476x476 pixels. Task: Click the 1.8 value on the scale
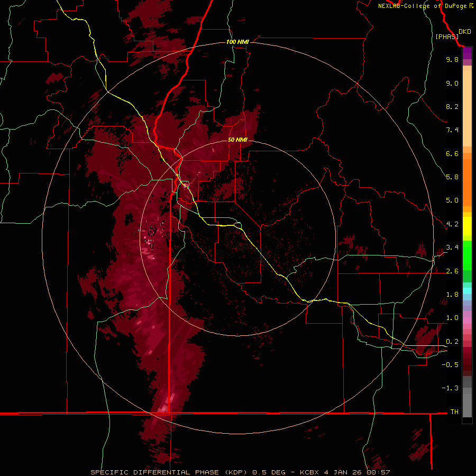452,295
